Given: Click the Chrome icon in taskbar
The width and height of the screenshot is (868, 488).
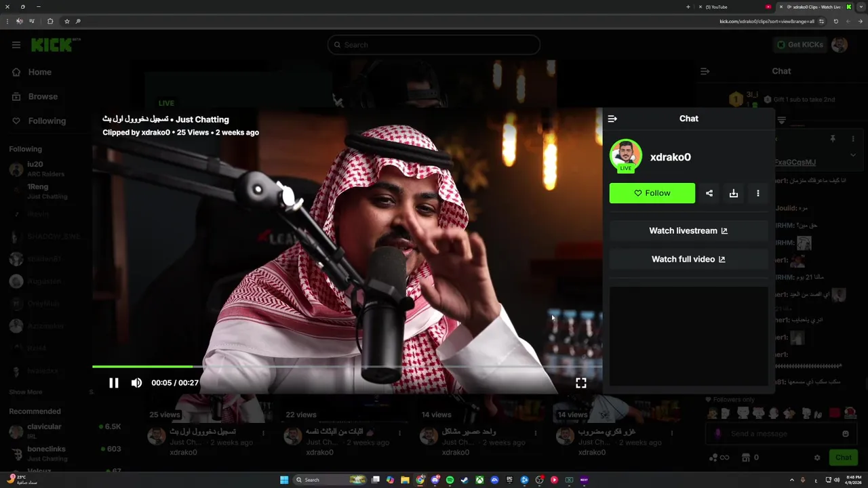Looking at the screenshot, I should click(x=420, y=480).
